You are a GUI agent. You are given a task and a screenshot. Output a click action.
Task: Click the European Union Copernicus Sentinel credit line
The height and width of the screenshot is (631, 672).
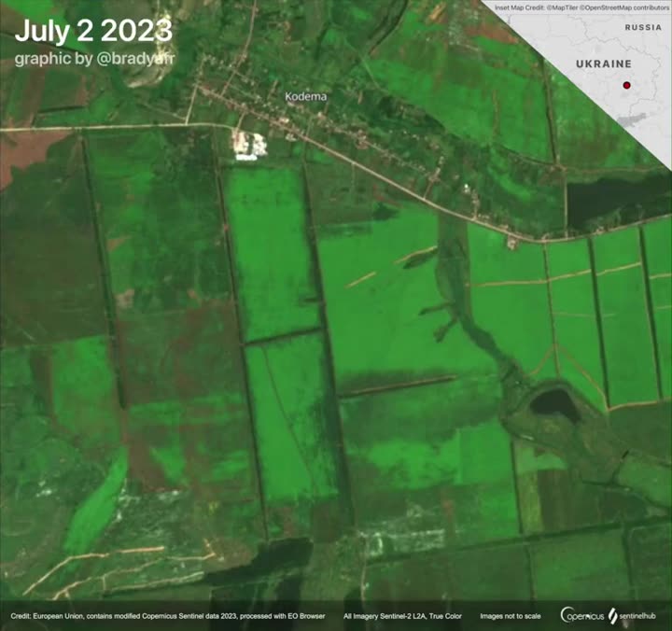pos(168,616)
